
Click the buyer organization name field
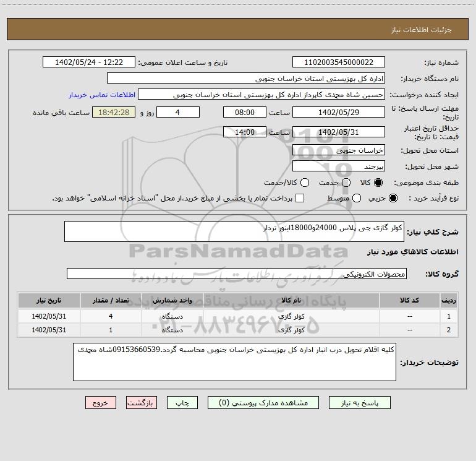246,79
